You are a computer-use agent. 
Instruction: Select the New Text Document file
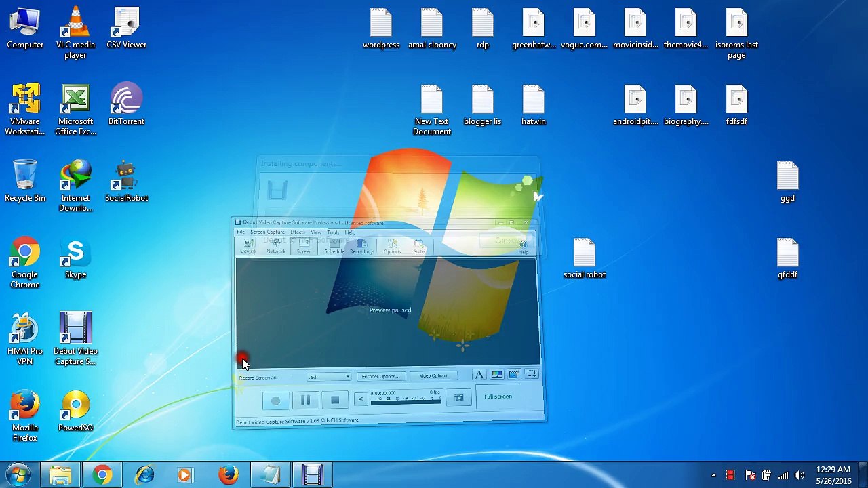[x=432, y=110]
